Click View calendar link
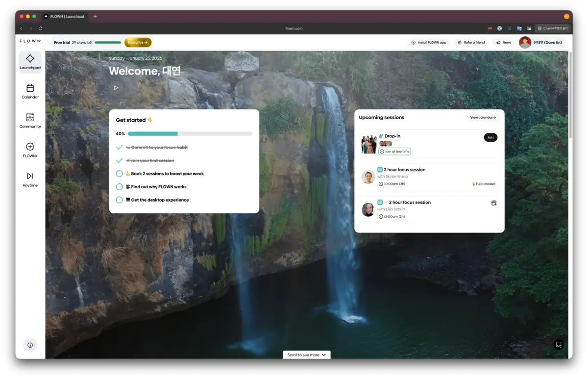Image resolution: width=588 pixels, height=379 pixels. point(483,118)
